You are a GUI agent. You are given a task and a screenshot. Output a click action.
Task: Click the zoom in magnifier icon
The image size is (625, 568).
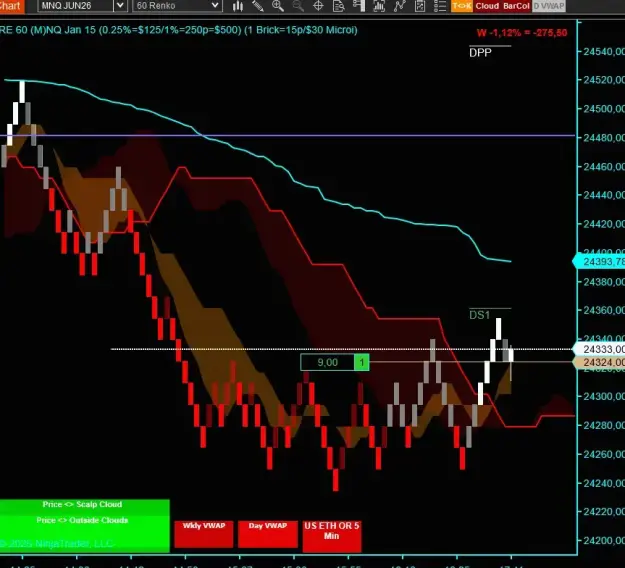point(278,6)
